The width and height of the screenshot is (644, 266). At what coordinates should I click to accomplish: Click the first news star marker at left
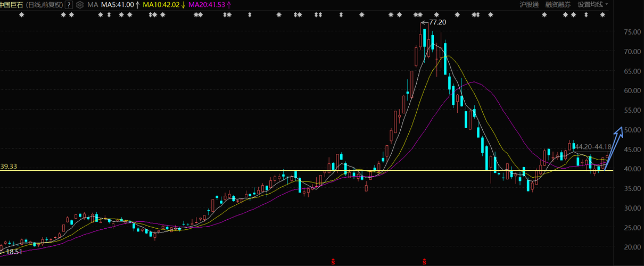pos(22,15)
